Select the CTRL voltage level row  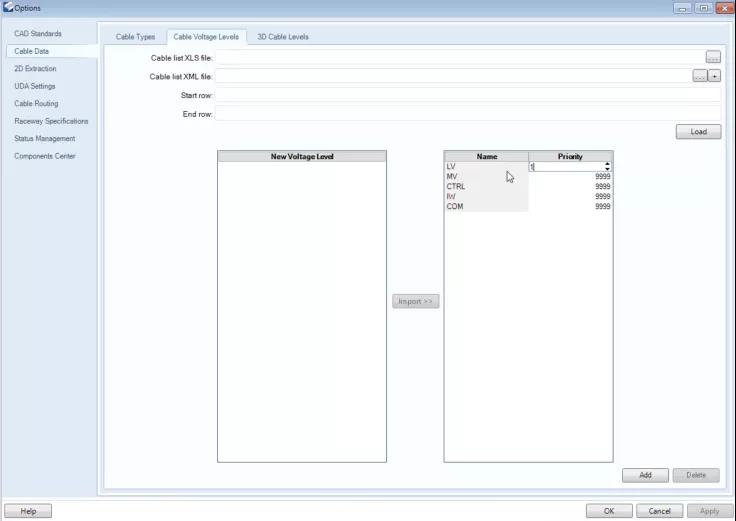(x=486, y=186)
